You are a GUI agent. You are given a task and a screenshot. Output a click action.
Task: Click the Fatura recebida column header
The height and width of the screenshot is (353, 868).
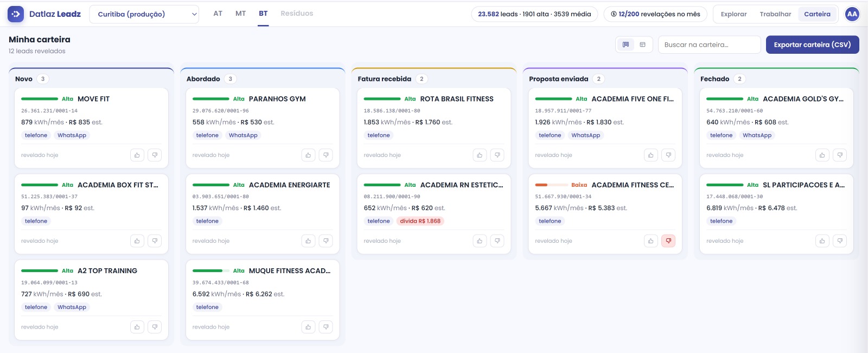pos(385,79)
